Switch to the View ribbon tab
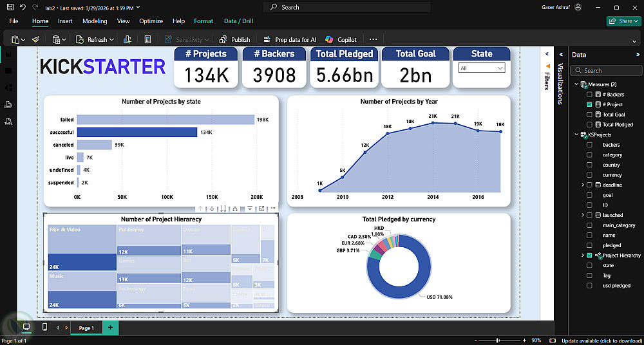644x345 pixels. click(x=123, y=21)
